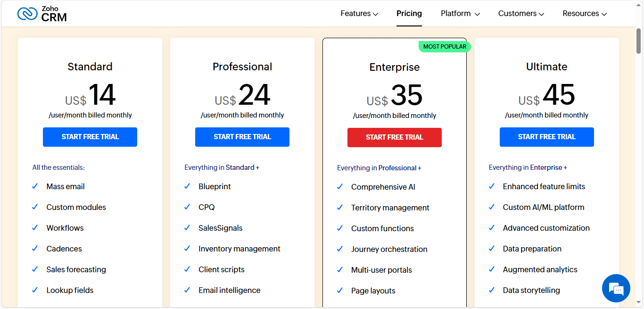Open the Resources navigation menu

click(x=585, y=14)
